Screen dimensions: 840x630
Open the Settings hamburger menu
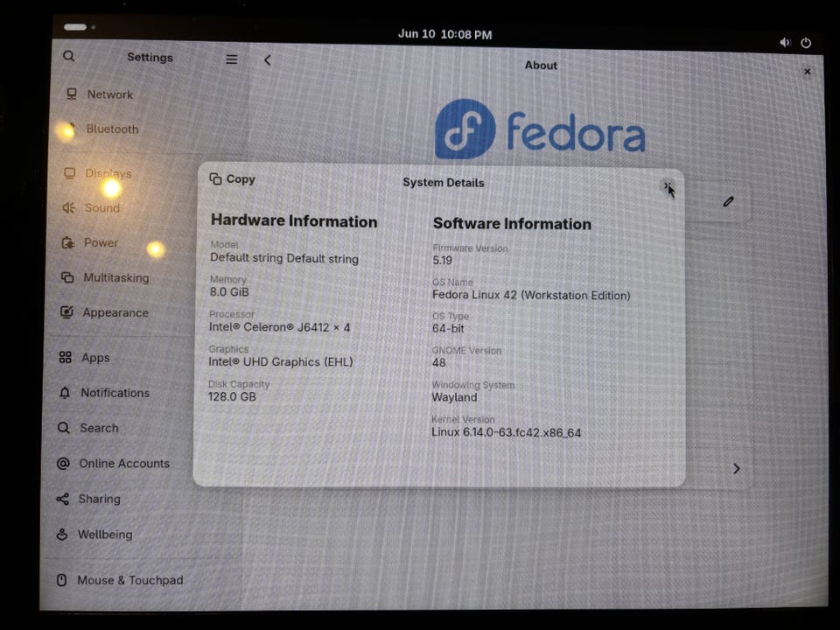tap(231, 59)
